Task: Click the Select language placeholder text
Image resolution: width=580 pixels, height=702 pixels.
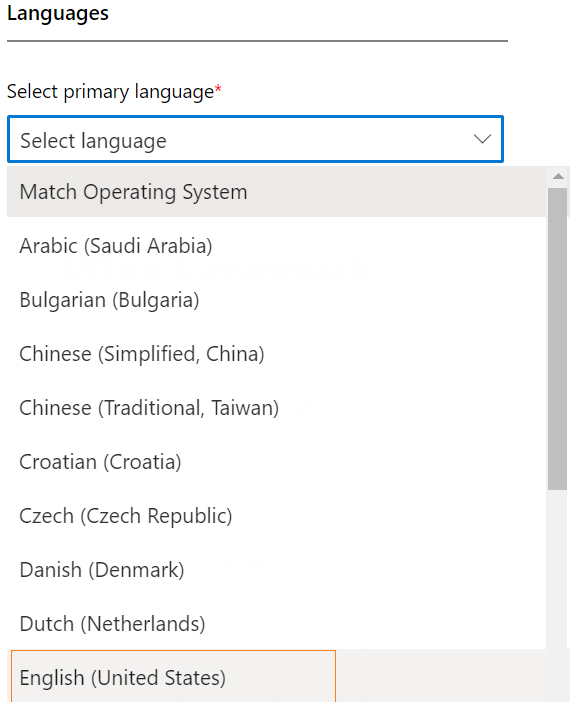Action: click(93, 141)
